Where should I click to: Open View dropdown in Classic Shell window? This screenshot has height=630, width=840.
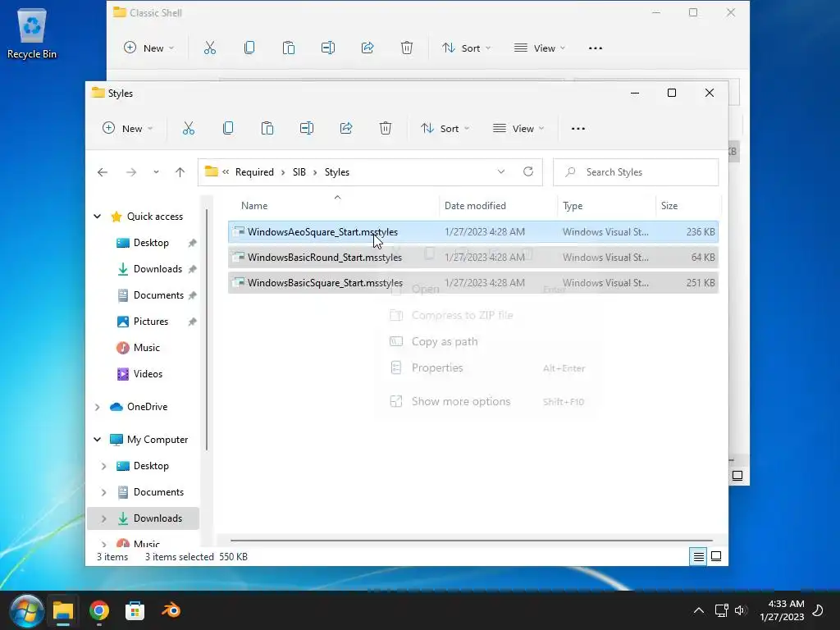coord(540,48)
